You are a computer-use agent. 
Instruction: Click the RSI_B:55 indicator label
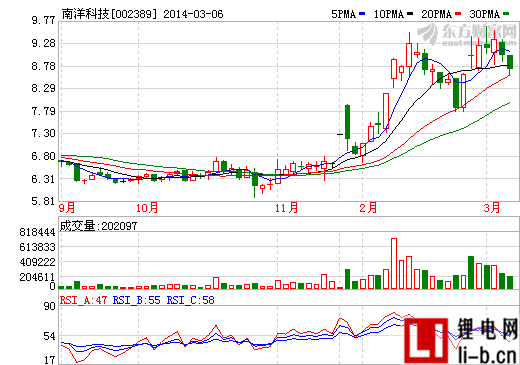click(x=137, y=300)
